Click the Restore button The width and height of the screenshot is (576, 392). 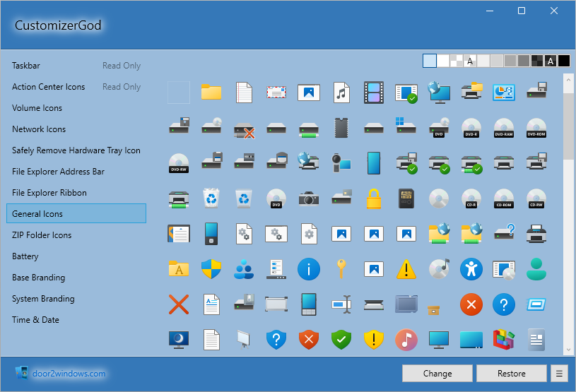pos(512,373)
